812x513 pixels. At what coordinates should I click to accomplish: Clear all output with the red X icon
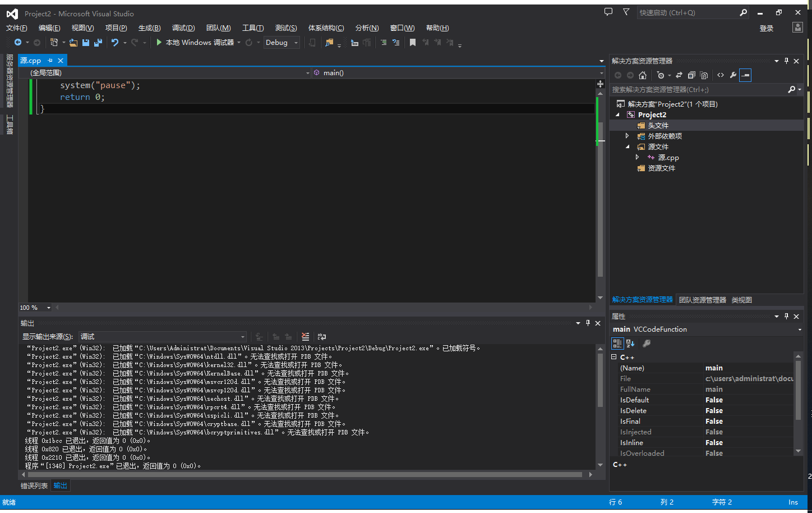(x=305, y=336)
